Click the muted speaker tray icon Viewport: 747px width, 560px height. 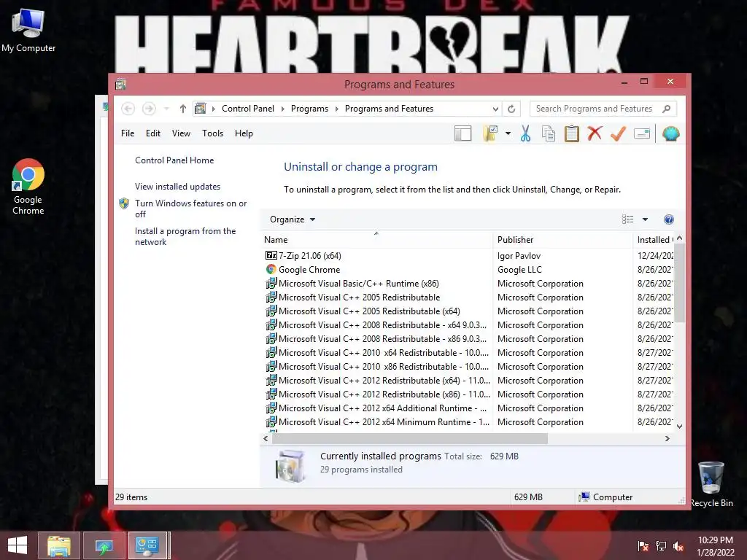click(678, 546)
